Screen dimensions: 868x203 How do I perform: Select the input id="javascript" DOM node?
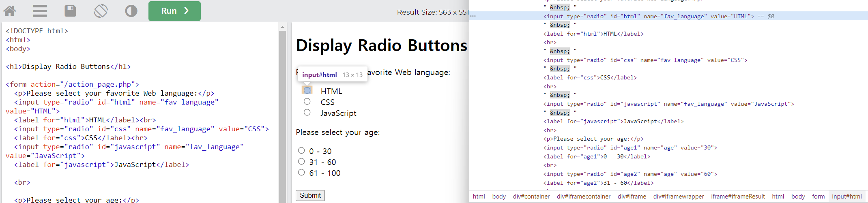coord(669,104)
